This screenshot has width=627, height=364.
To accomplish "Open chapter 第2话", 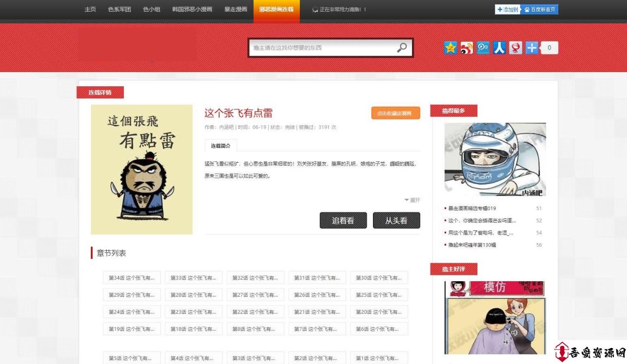I will tap(317, 358).
